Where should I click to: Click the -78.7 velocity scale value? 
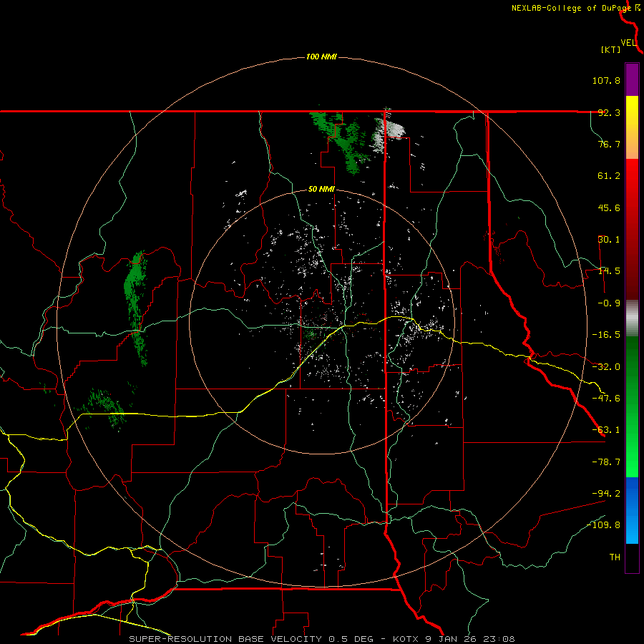[x=606, y=462]
